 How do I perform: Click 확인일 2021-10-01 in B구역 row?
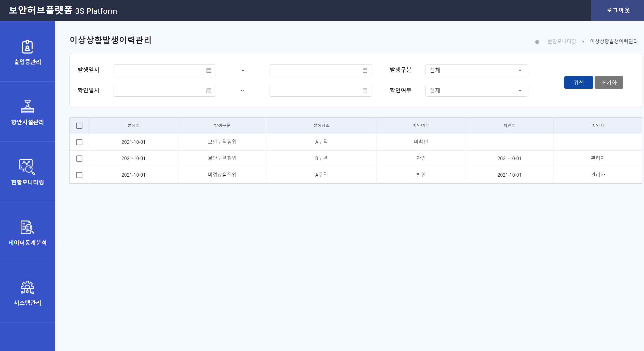click(x=509, y=158)
